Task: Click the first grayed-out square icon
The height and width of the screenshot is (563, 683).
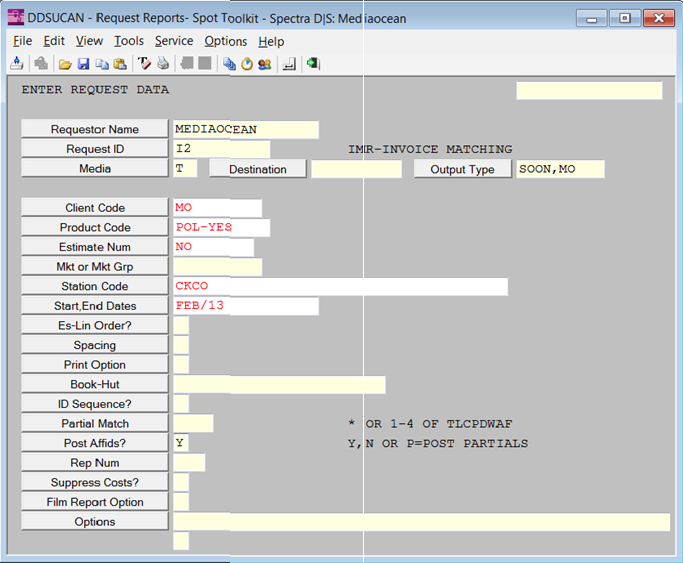Action: point(187,63)
